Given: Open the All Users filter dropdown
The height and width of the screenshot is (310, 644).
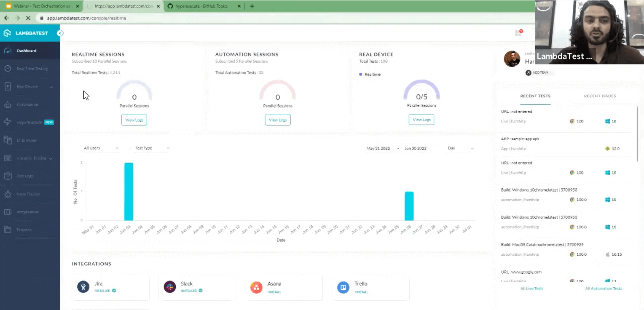Looking at the screenshot, I should click(x=101, y=148).
